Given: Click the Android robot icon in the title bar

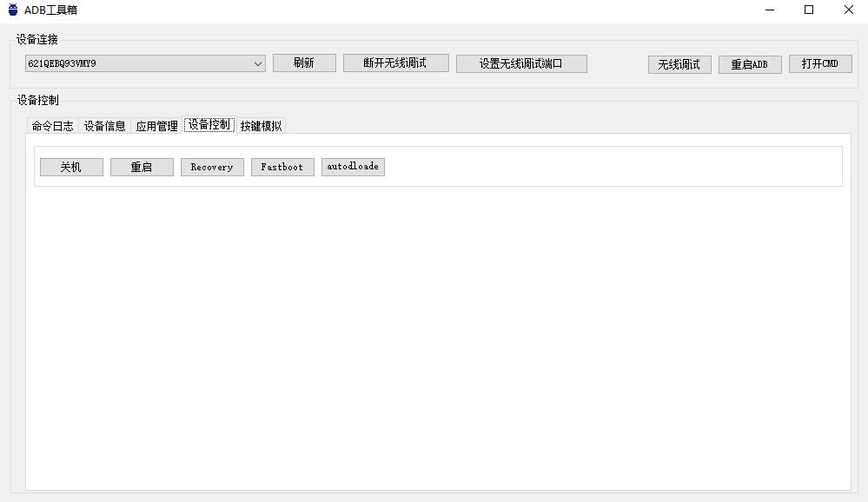Looking at the screenshot, I should point(11,10).
